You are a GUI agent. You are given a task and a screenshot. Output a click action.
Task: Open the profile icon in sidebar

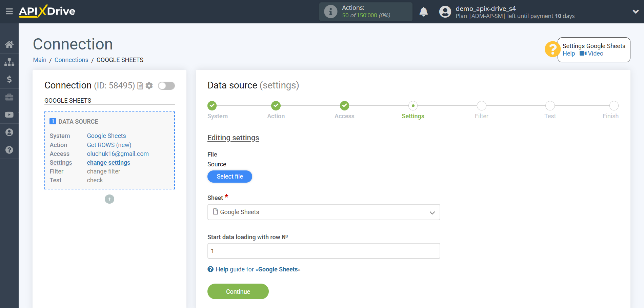(x=9, y=132)
